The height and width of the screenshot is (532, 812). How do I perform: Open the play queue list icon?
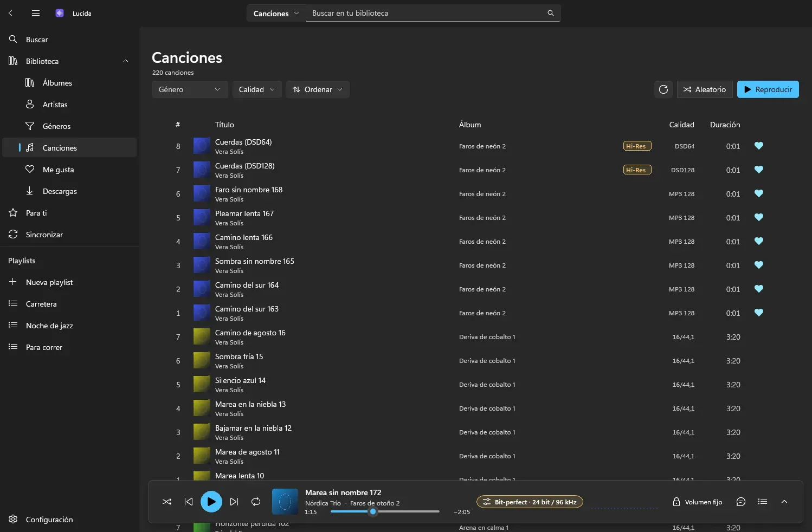pyautogui.click(x=763, y=502)
